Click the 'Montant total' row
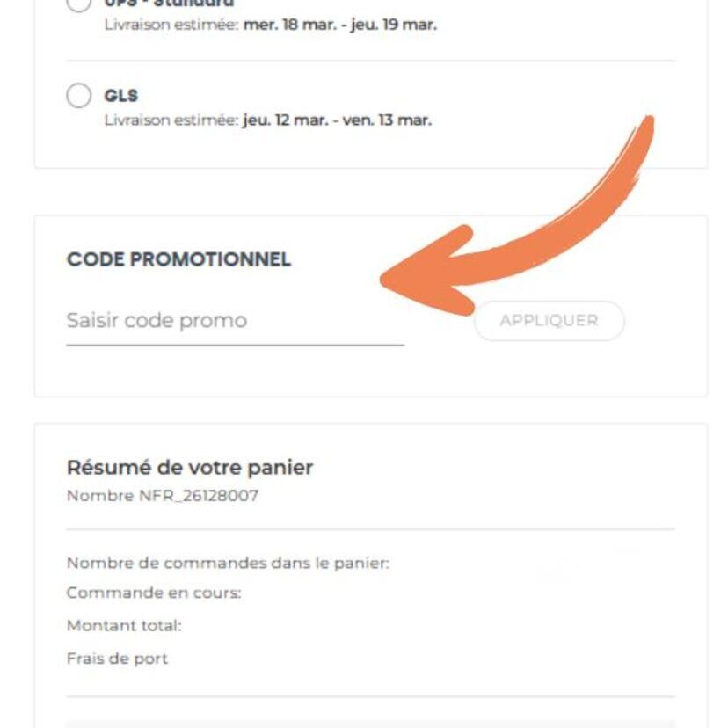Image resolution: width=728 pixels, height=728 pixels. point(124,626)
